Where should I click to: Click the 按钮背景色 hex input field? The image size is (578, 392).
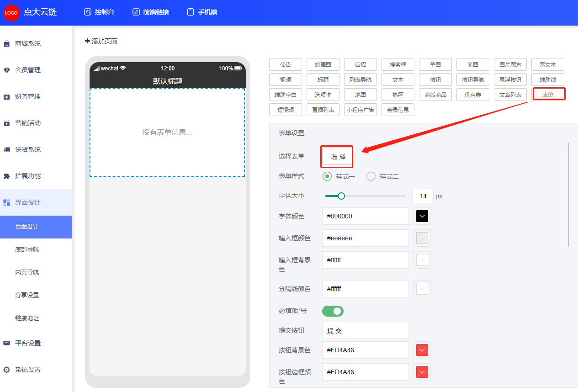[x=366, y=350]
